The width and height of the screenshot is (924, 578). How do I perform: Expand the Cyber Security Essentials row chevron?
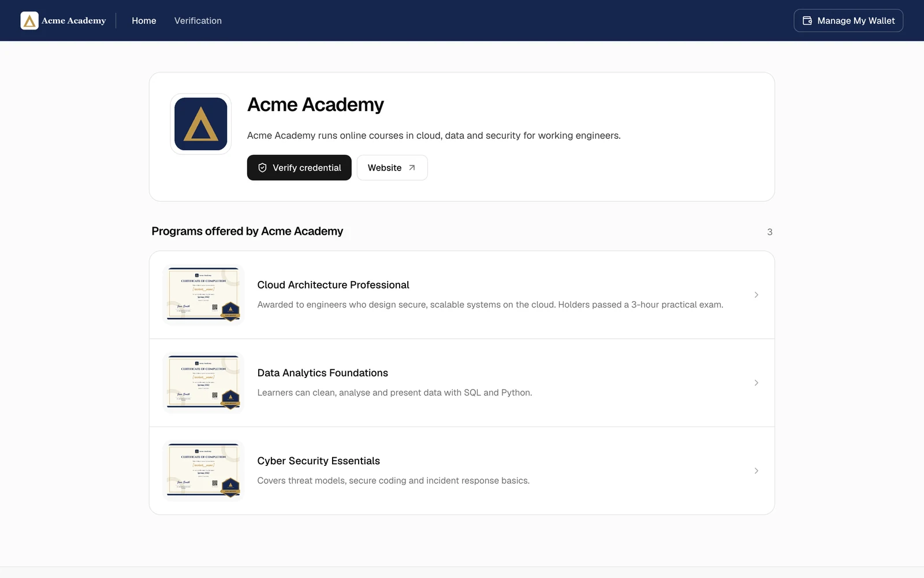(x=756, y=470)
